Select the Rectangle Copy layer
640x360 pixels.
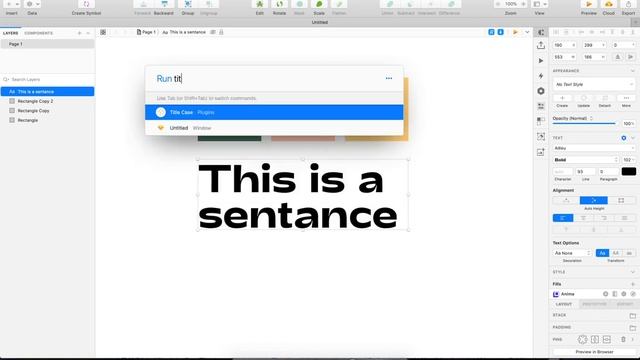click(47, 111)
